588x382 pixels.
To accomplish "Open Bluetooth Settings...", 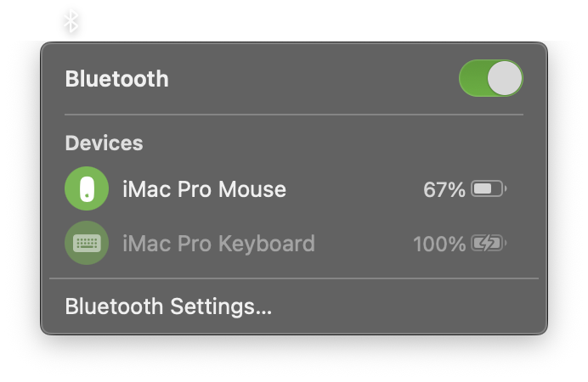I will point(168,306).
